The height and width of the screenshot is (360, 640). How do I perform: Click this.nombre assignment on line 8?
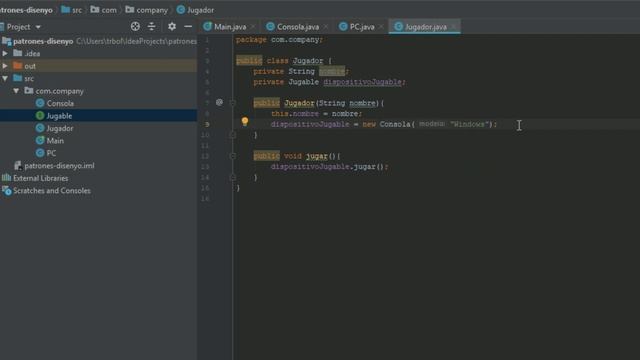316,114
